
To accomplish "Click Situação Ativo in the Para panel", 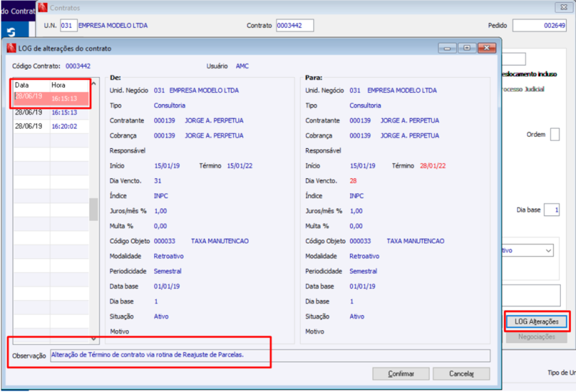I will click(356, 316).
